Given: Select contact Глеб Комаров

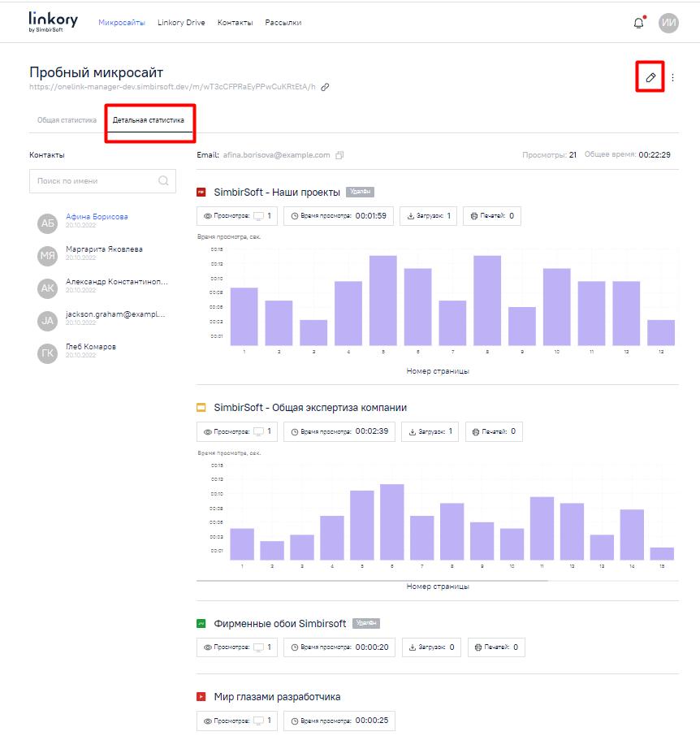Looking at the screenshot, I should (91, 347).
